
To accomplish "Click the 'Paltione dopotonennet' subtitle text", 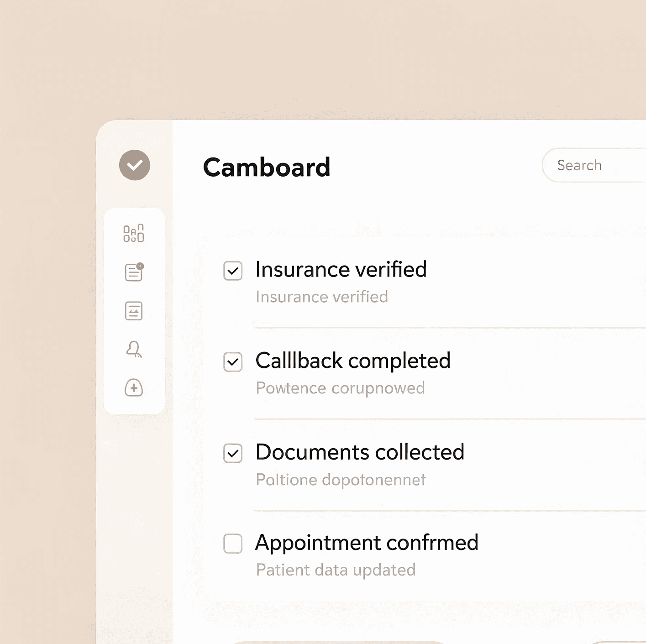I will click(x=341, y=480).
